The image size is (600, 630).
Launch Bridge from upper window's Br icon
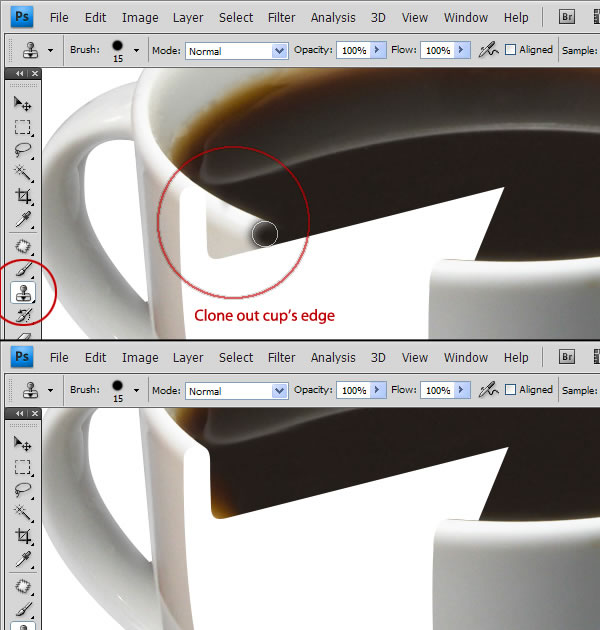(567, 17)
